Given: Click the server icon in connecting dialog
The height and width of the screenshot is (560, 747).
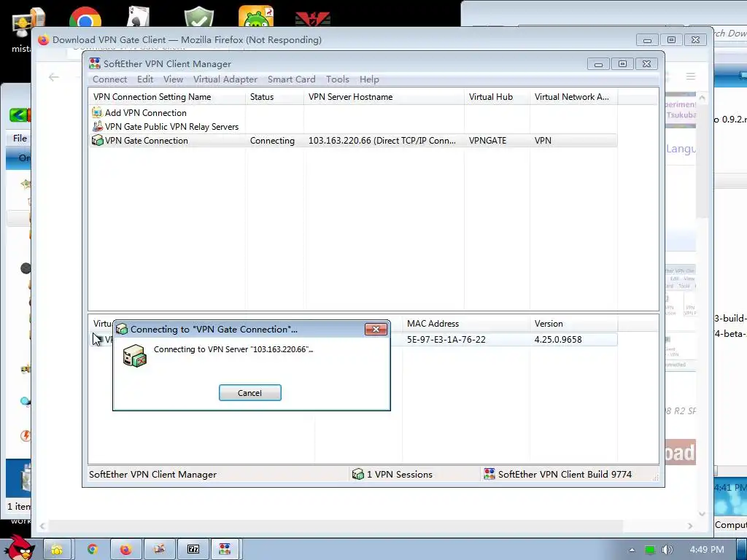Looking at the screenshot, I should [135, 356].
